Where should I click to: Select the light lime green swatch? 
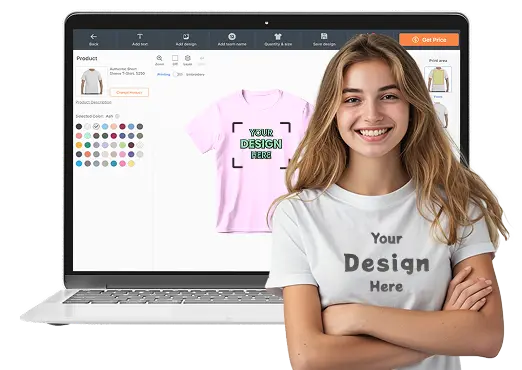click(x=122, y=145)
